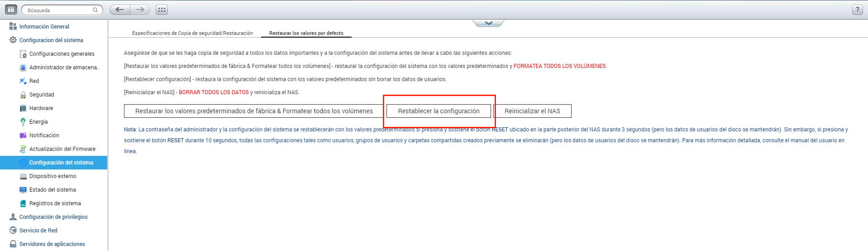Toggle the sidebar panel icon
Screen dimensions: 868x251
(11, 10)
